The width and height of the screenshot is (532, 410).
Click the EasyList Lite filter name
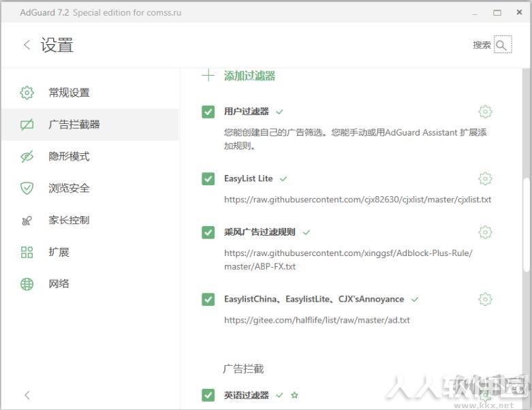tap(249, 178)
